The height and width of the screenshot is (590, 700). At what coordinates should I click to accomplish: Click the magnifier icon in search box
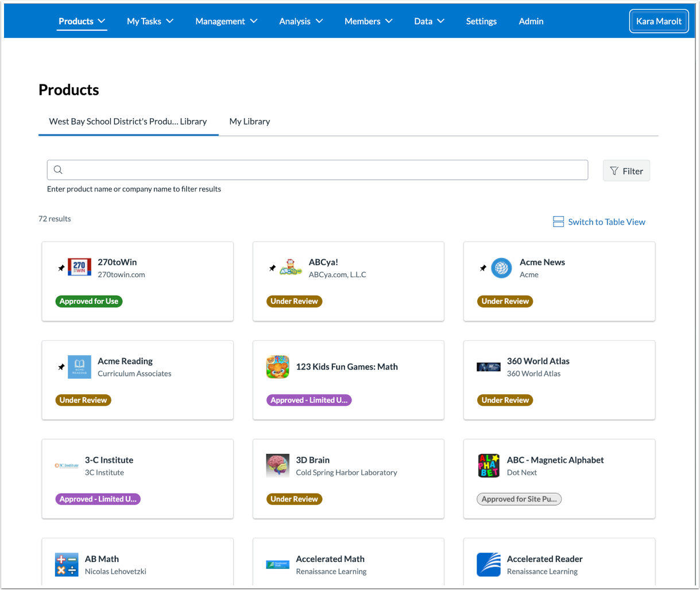(x=58, y=170)
